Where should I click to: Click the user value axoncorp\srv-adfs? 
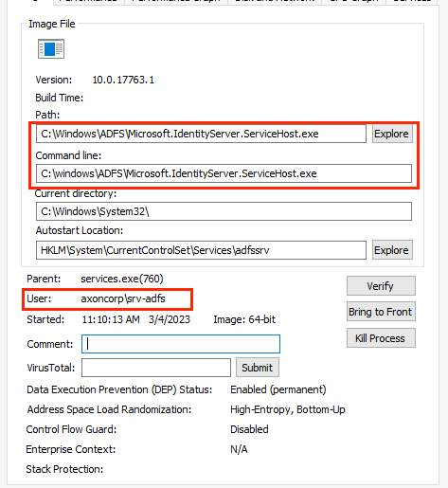tap(123, 298)
